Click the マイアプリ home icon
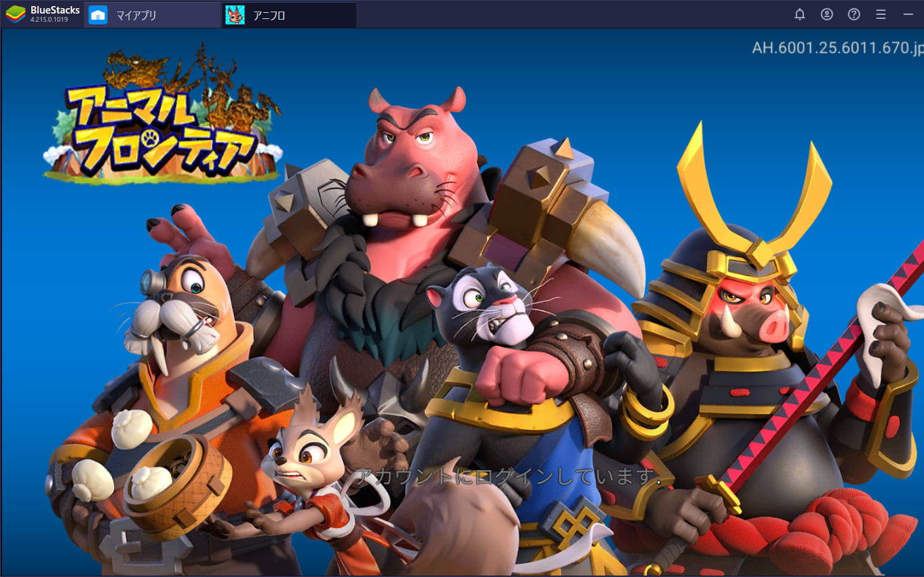 tap(98, 15)
